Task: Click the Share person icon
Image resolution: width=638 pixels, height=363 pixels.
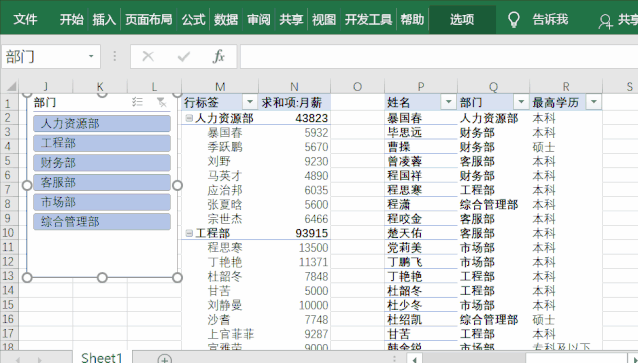Action: pos(605,21)
